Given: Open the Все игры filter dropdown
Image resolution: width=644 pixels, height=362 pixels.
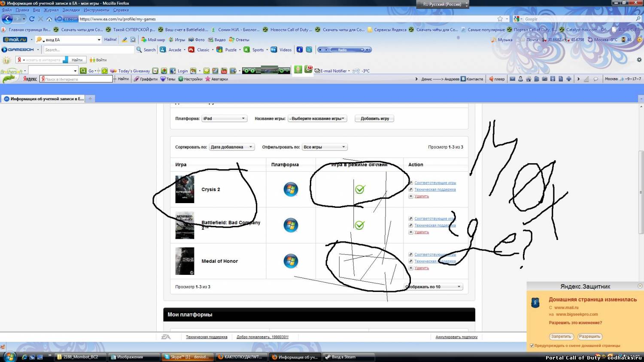Looking at the screenshot, I should [325, 147].
